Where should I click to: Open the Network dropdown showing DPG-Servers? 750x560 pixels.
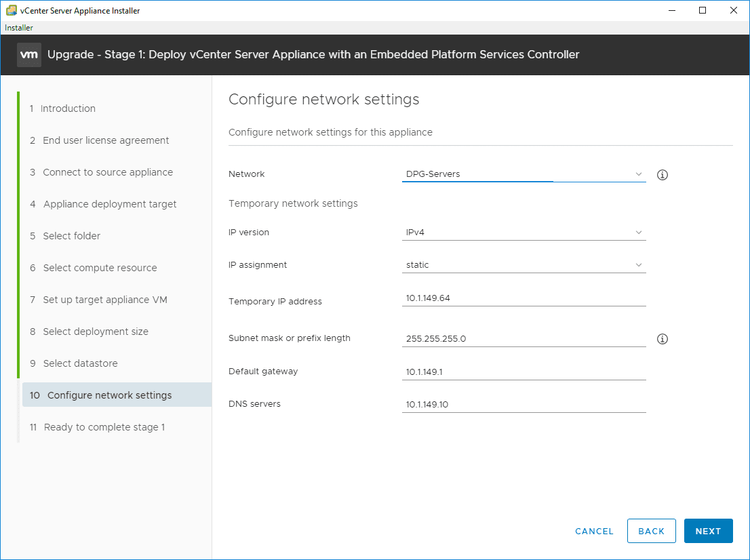[524, 174]
